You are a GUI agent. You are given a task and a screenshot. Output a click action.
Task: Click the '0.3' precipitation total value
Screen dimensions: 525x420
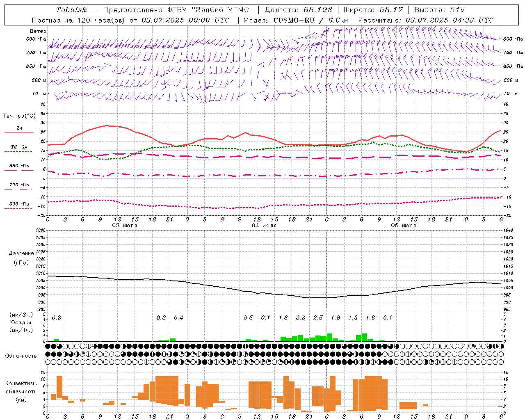[57, 318]
